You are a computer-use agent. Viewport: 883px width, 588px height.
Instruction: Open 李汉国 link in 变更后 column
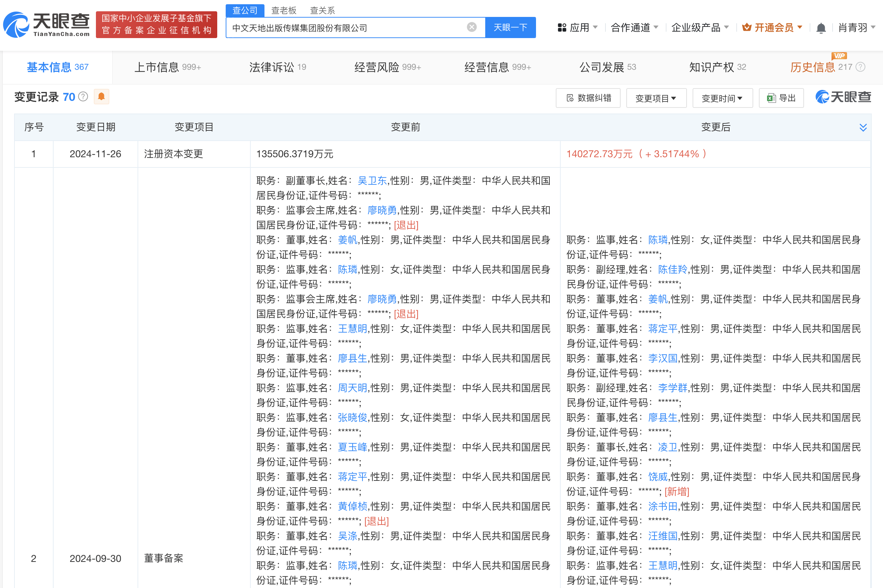[x=663, y=359]
